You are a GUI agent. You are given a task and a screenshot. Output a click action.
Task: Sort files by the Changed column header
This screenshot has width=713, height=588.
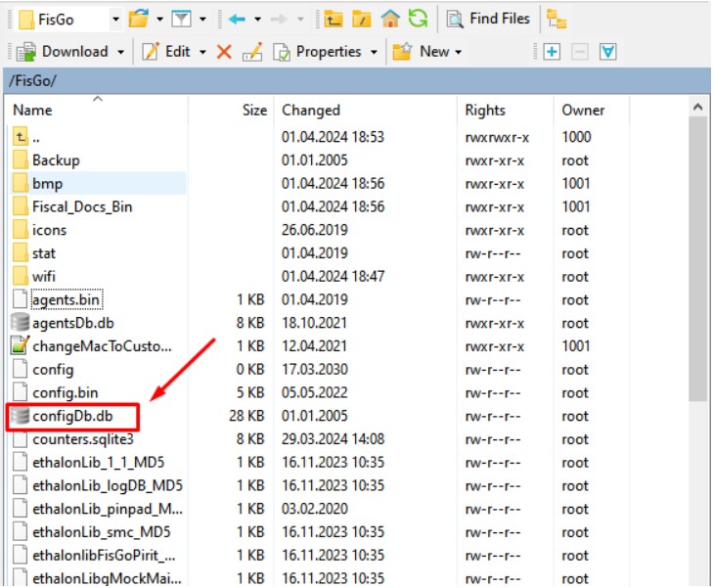pos(311,110)
